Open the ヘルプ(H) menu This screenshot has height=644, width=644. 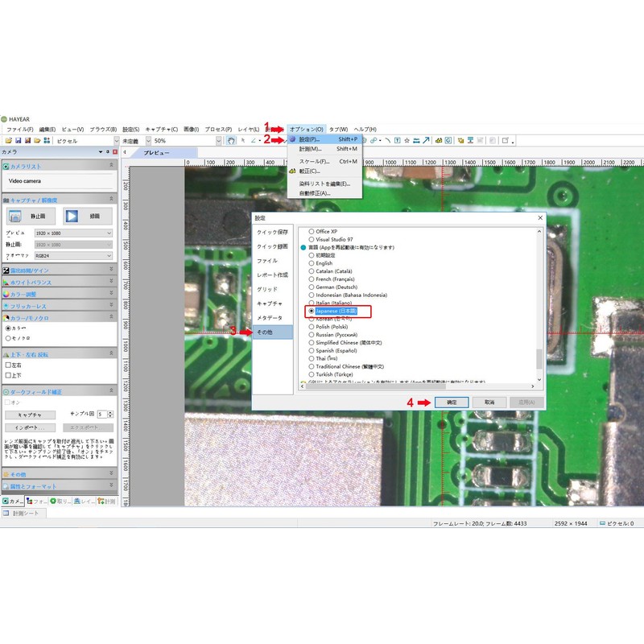click(365, 130)
